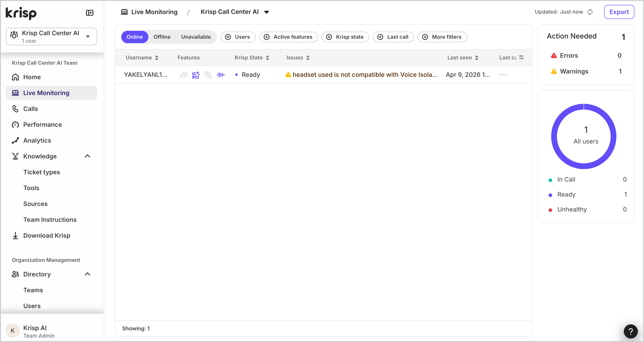Collapse the Knowledge section chevron
644x342 pixels.
87,156
